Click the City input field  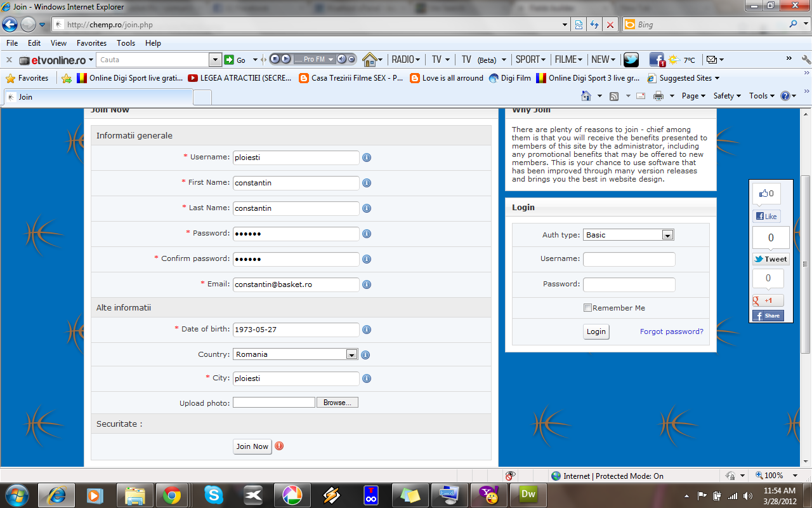(x=296, y=378)
